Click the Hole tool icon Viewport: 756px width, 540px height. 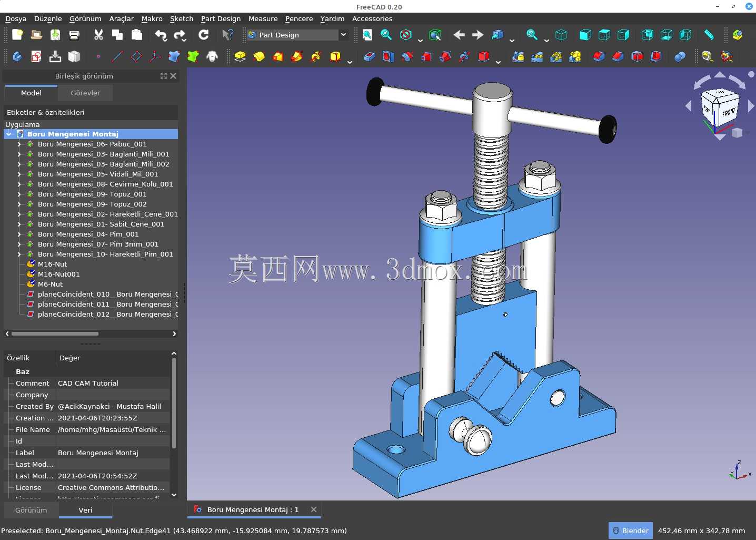tap(388, 56)
